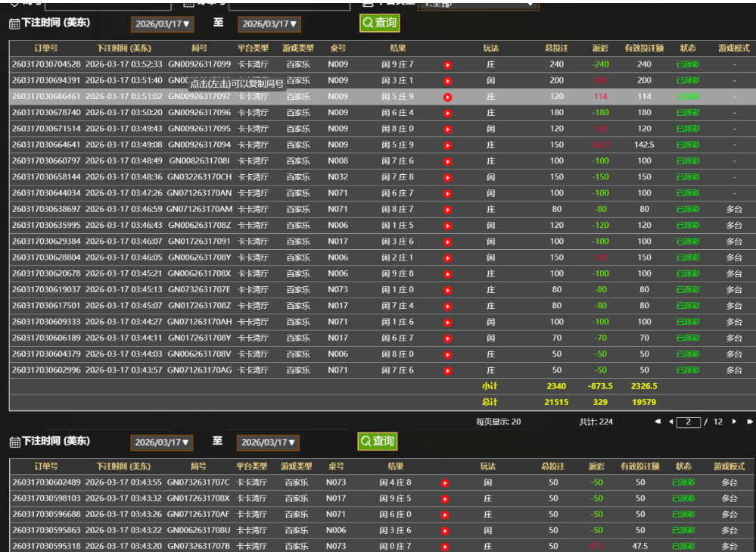Jump to last page with double-right arrow
Image resolution: width=756 pixels, height=552 pixels.
point(750,422)
